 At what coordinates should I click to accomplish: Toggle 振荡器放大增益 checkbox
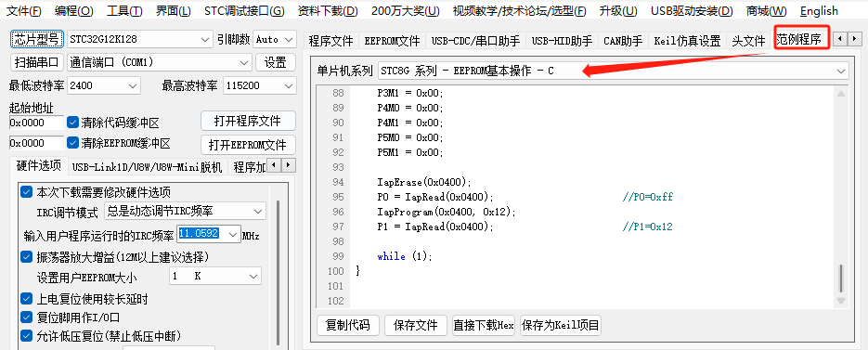coord(26,257)
